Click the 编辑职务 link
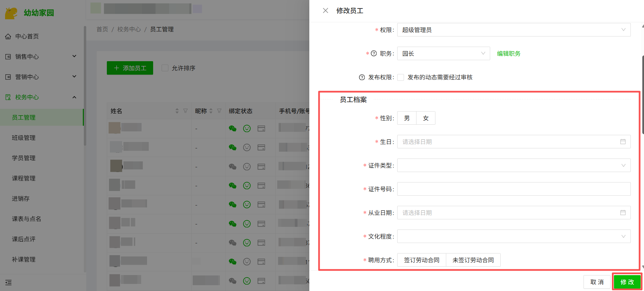The height and width of the screenshot is (291, 644). pos(508,53)
